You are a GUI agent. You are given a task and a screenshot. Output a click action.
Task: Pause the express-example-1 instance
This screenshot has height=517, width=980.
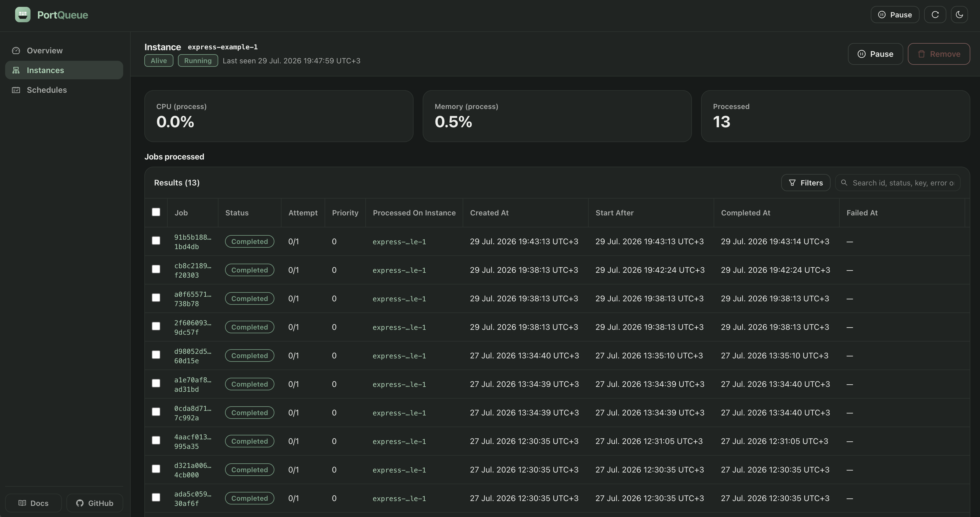[875, 54]
